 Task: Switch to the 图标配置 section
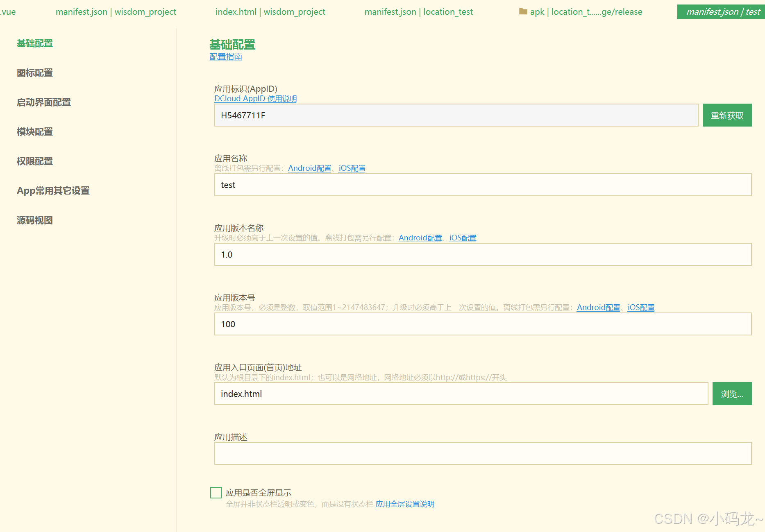(x=34, y=73)
